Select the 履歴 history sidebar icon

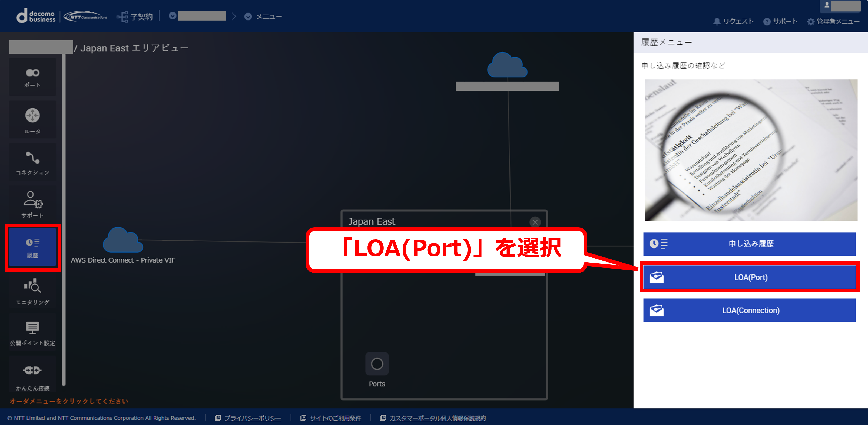pyautogui.click(x=32, y=247)
